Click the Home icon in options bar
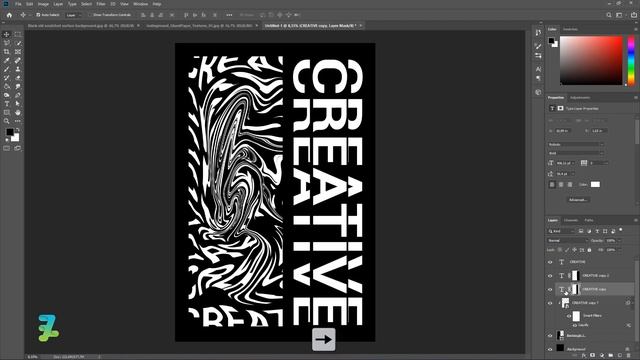This screenshot has height=360, width=640. tap(9, 15)
